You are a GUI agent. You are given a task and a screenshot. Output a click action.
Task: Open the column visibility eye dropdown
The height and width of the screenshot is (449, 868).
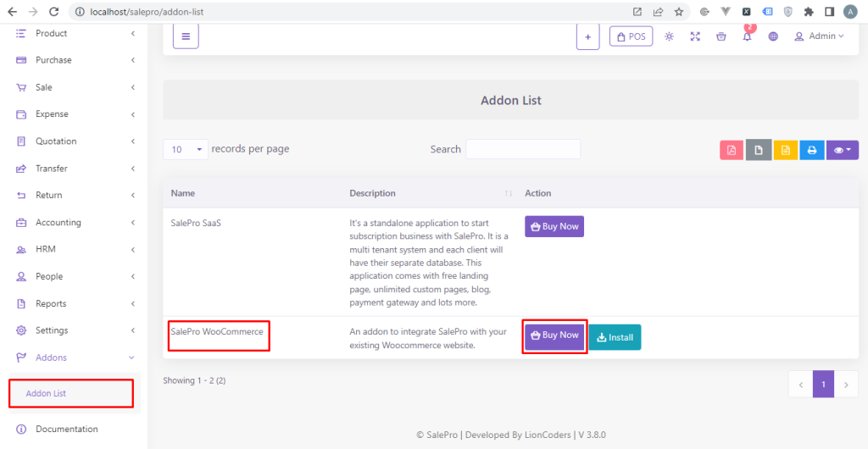[842, 150]
